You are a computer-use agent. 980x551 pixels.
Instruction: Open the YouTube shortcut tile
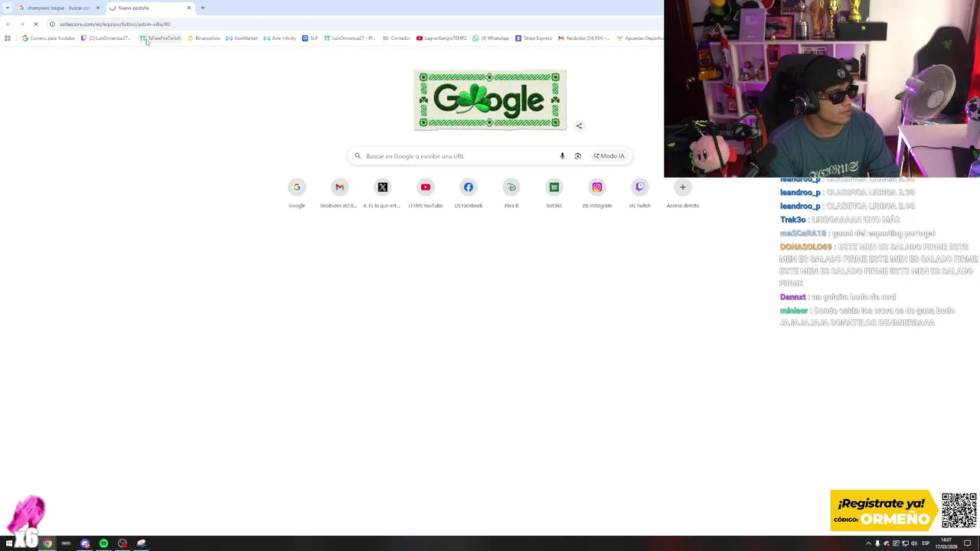[426, 193]
